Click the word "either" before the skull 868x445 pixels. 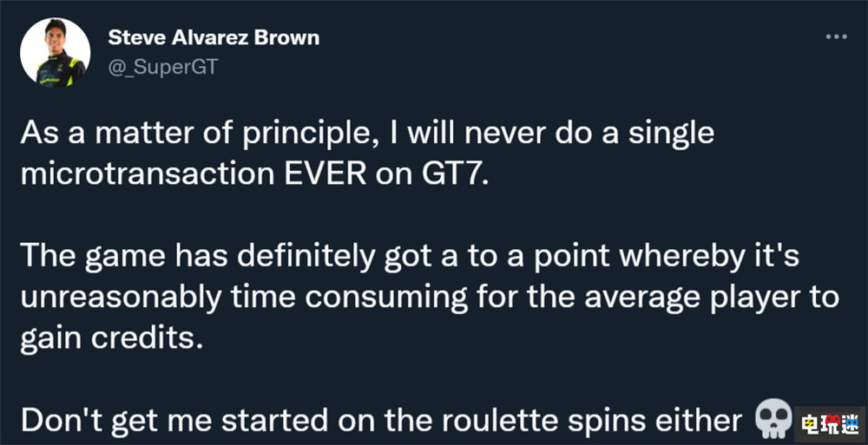(701, 419)
